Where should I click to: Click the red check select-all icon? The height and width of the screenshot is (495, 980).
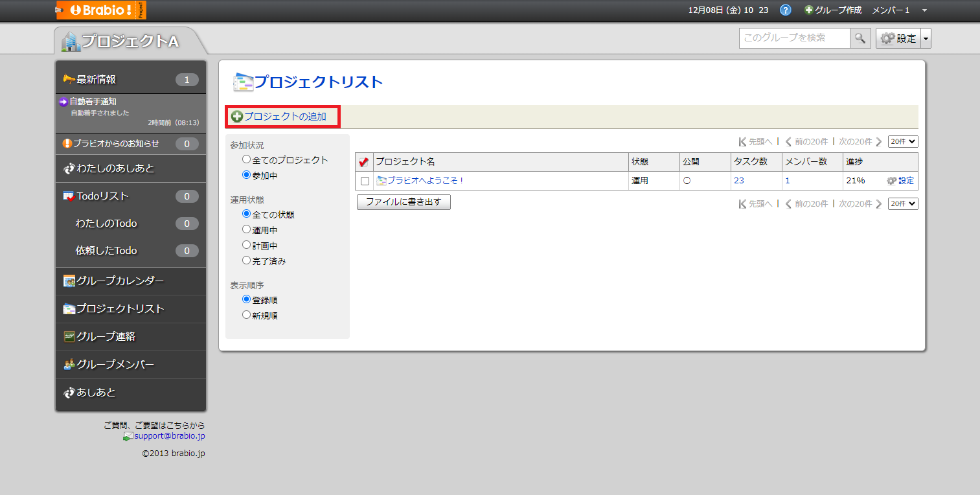click(x=364, y=162)
